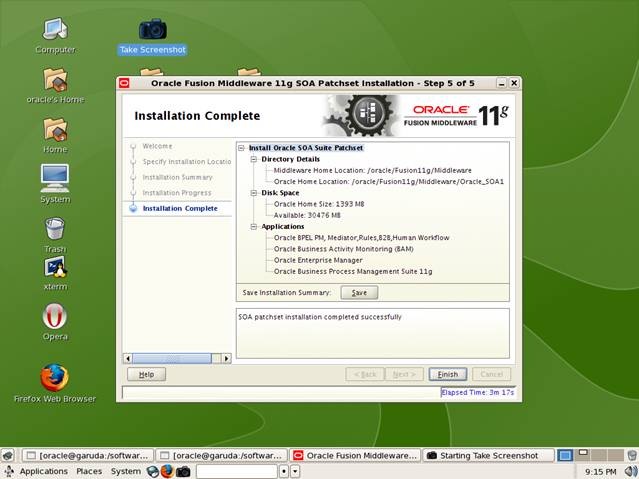
Task: Click the Finish button
Action: (x=447, y=374)
